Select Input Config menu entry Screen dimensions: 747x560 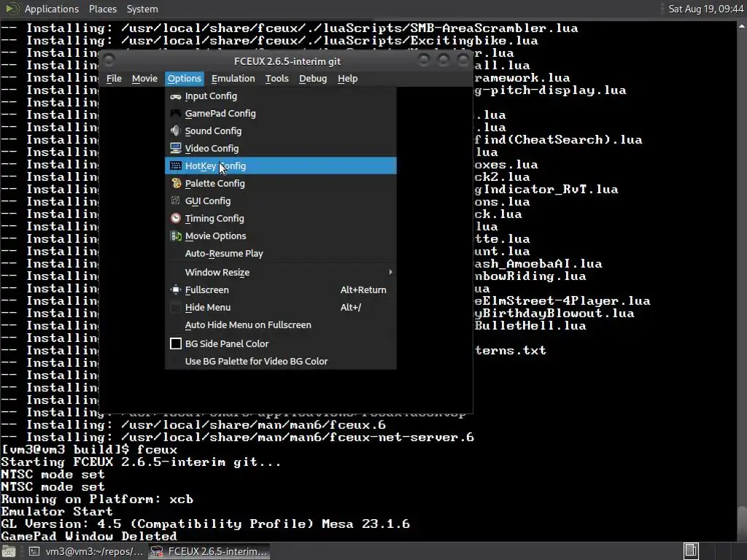281,96
